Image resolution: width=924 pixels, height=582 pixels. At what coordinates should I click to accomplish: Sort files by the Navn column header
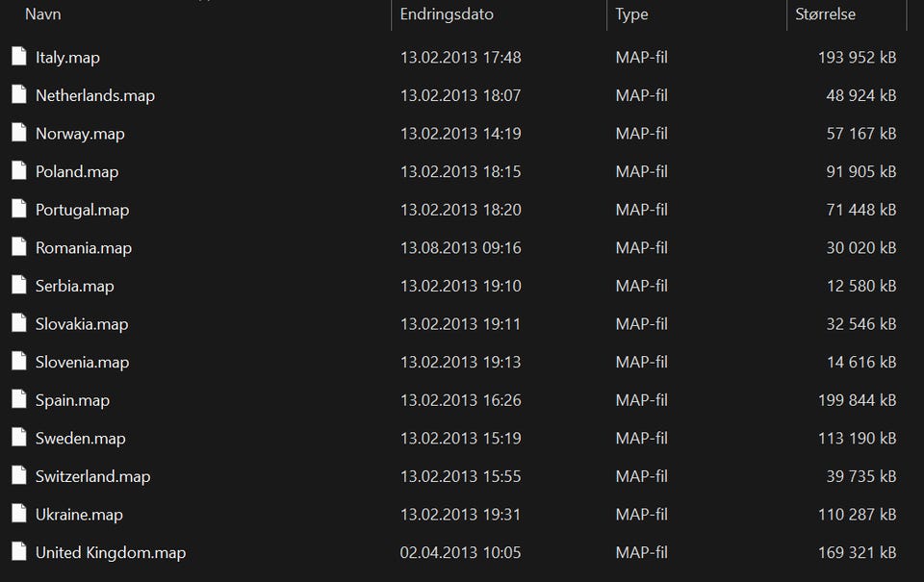click(43, 14)
